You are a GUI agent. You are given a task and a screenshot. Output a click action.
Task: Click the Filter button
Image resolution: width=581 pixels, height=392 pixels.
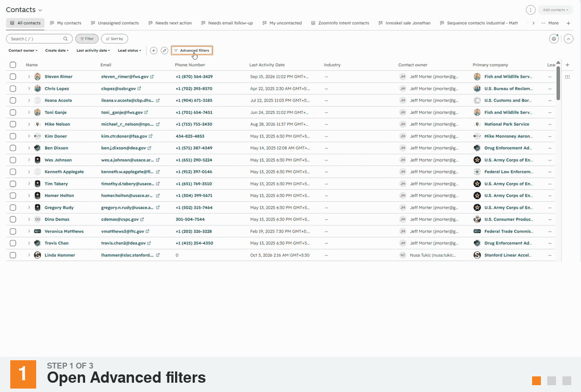pos(87,39)
